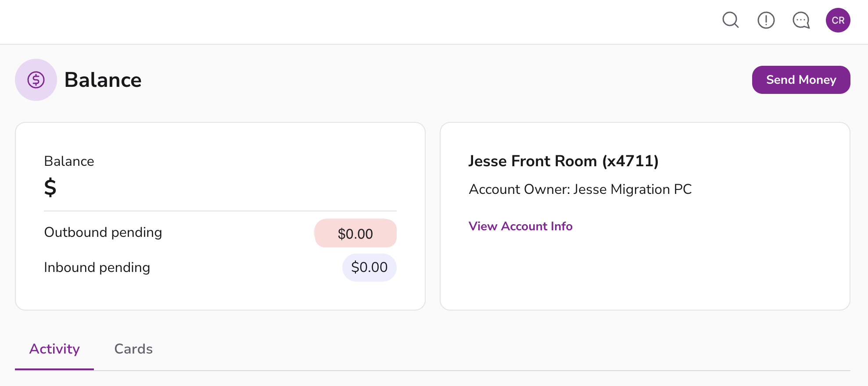Click the divider line under the balance amount

click(x=220, y=211)
